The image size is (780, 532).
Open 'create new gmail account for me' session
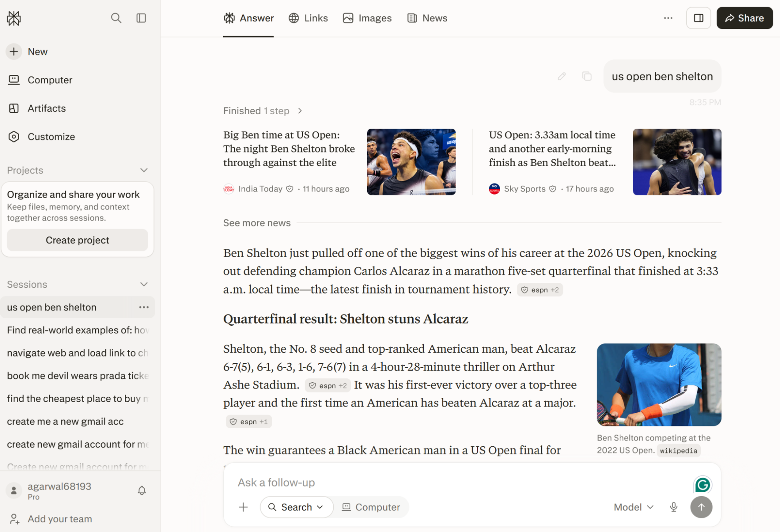[x=77, y=444]
